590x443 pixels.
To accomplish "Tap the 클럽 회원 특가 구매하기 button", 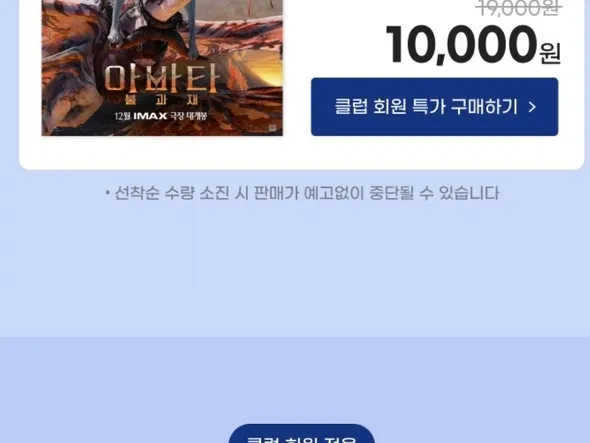I will pos(435,107).
